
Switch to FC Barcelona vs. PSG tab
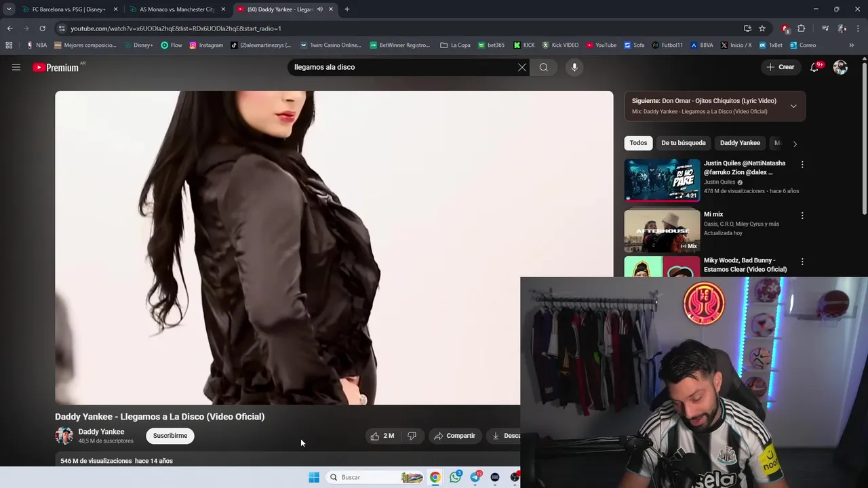[68, 9]
